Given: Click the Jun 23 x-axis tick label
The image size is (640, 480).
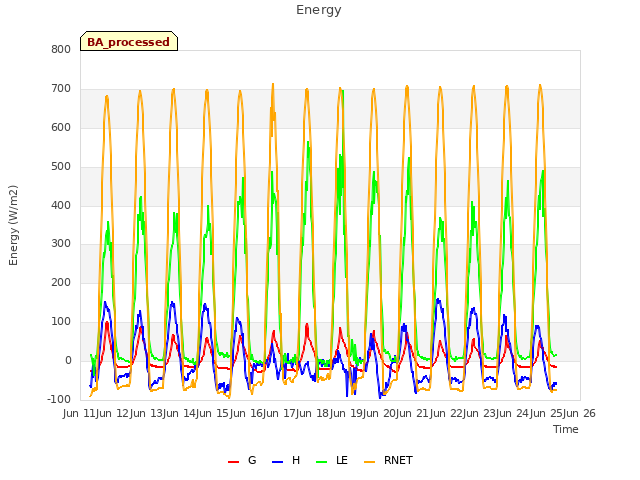Looking at the screenshot, I should click(x=481, y=413).
